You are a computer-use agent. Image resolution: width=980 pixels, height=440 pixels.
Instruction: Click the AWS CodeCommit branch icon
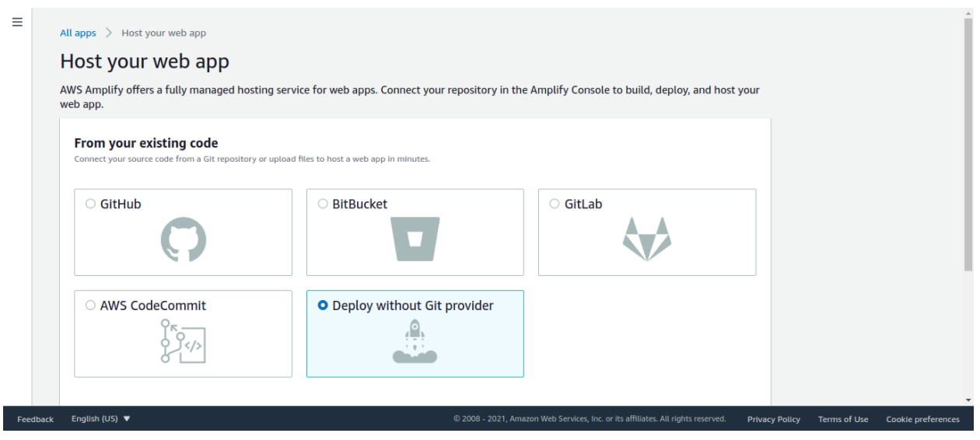point(184,340)
